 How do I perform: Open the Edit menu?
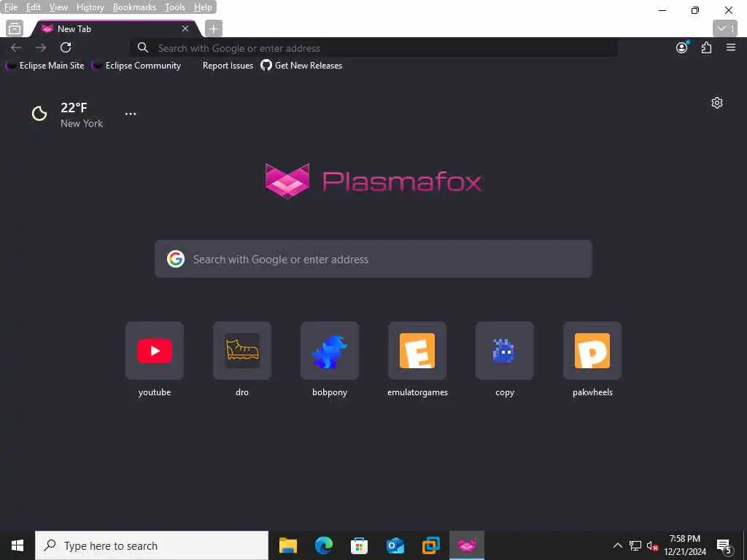(33, 7)
